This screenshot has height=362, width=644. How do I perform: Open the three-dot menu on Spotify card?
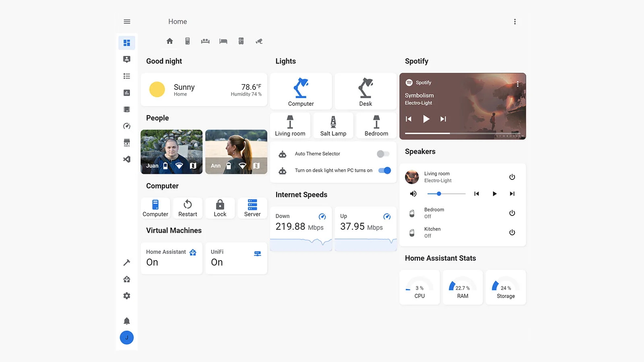518,84
